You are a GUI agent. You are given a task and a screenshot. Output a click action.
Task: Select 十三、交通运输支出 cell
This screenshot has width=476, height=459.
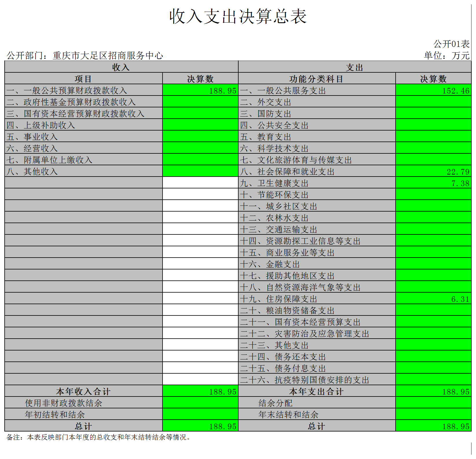pos(317,229)
